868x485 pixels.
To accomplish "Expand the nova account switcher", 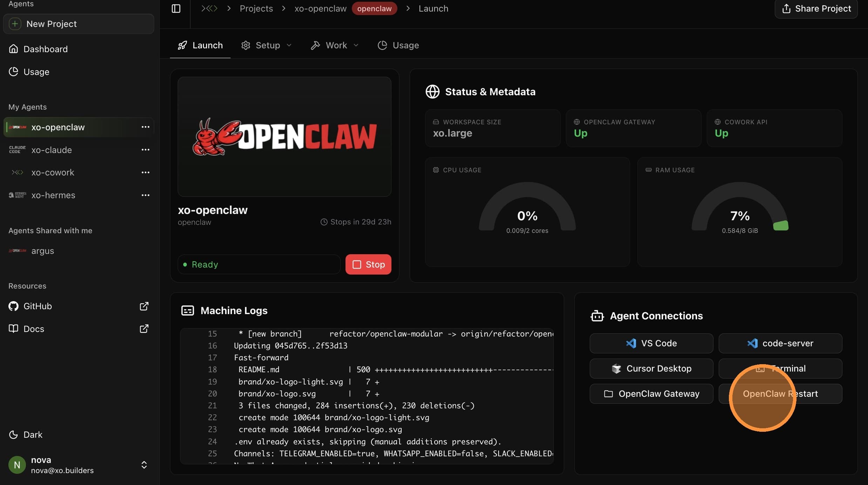I will tap(144, 465).
